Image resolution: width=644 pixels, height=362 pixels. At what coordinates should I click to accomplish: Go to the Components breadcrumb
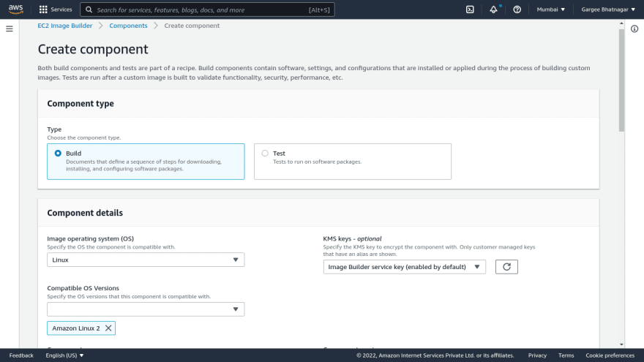pos(128,26)
